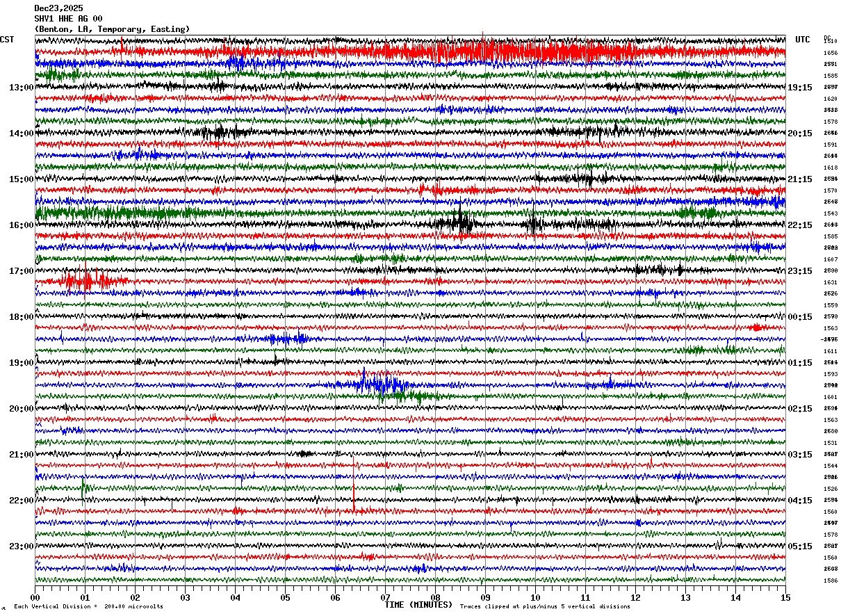Click DC offset value 1601
The height and width of the screenshot is (616, 841).
(831, 397)
